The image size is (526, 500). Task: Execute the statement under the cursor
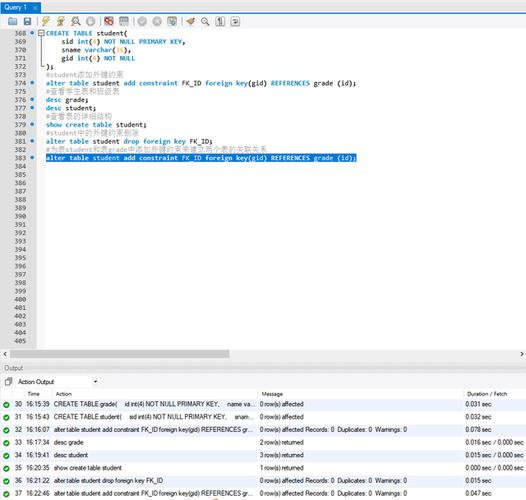click(x=61, y=21)
